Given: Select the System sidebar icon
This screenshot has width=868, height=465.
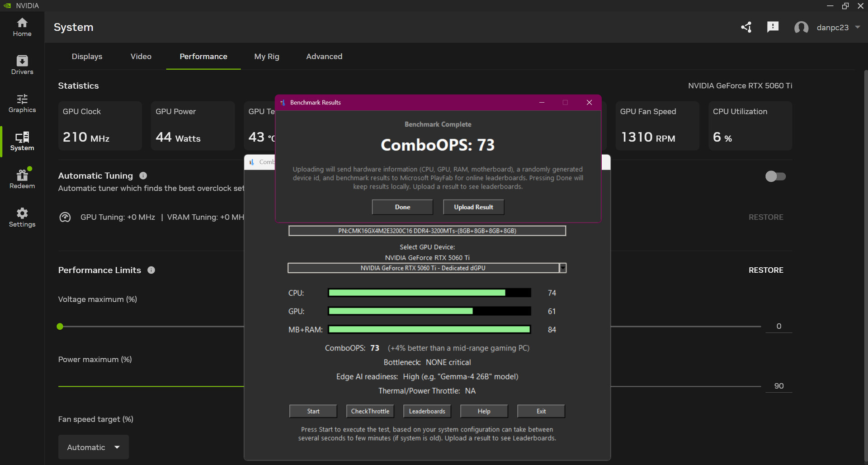Looking at the screenshot, I should pyautogui.click(x=22, y=141).
